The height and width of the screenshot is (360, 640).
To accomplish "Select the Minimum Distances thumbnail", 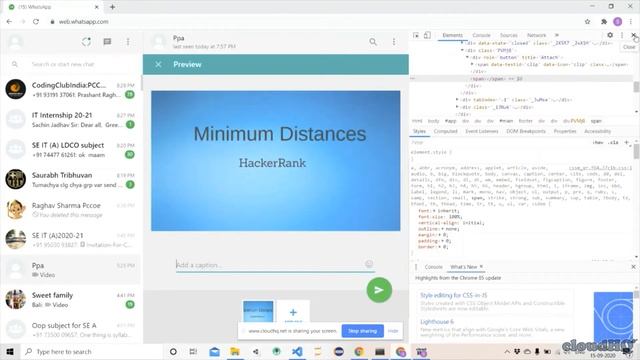I will (x=258, y=311).
